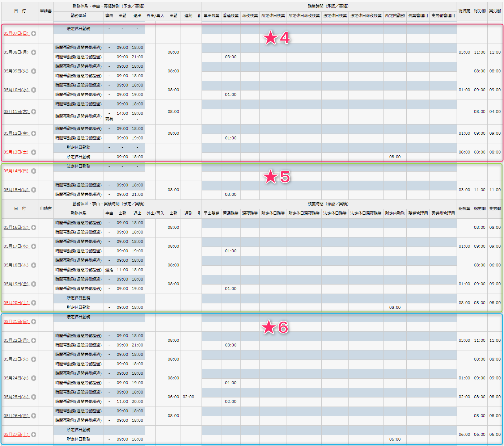
Task: Tap the plus icon beside 05月23日(火)
Action: pyautogui.click(x=34, y=359)
